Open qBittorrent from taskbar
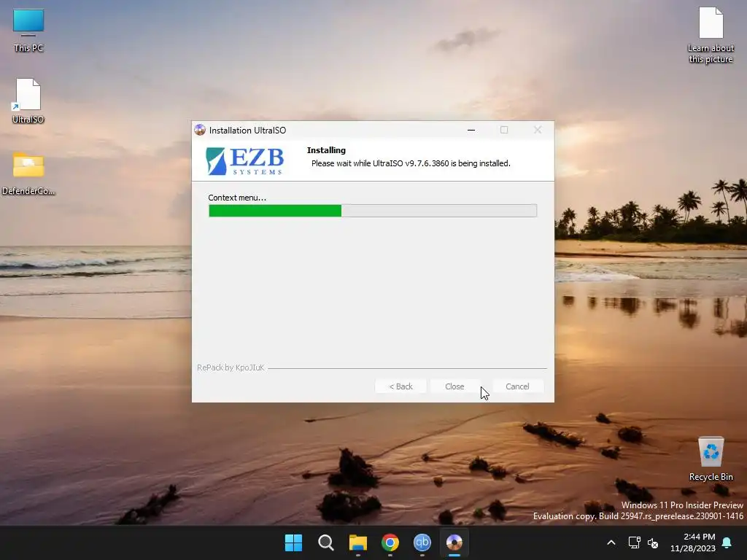747x560 pixels. point(422,542)
